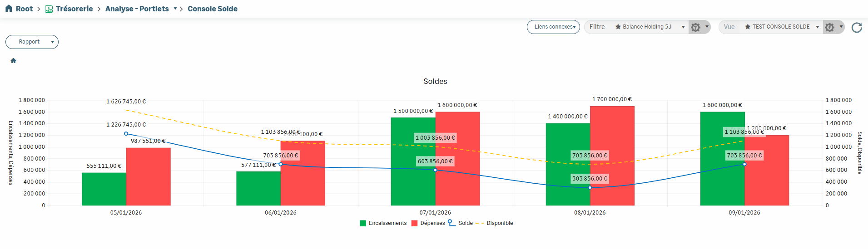Refresh the console with reload icon

click(x=857, y=28)
